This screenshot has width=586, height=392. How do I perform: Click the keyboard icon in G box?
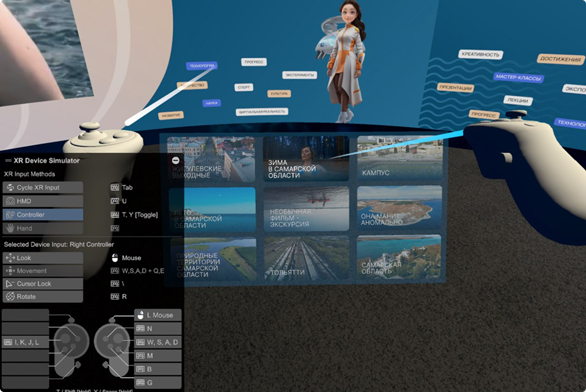[x=141, y=382]
